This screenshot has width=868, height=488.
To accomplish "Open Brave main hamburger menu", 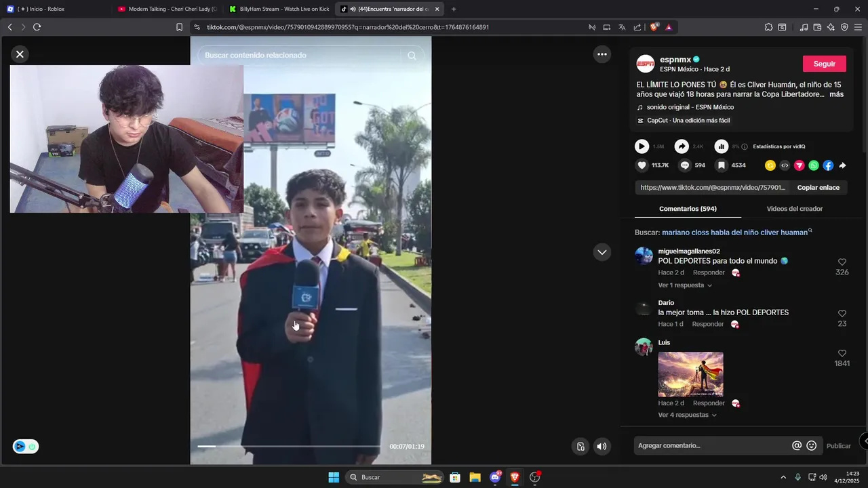I will tap(859, 27).
